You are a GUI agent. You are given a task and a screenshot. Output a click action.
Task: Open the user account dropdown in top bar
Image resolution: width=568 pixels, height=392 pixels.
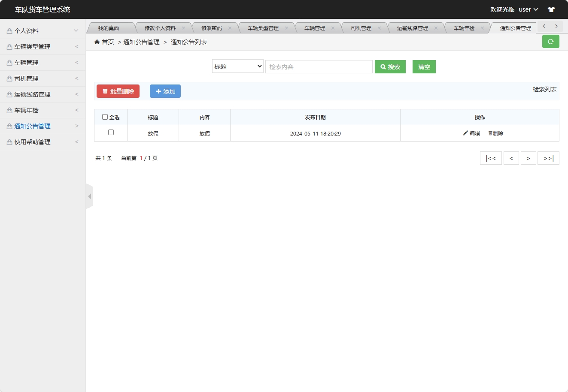coord(528,9)
